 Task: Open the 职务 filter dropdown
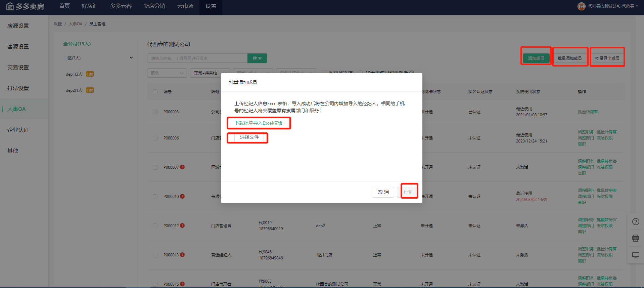(167, 73)
